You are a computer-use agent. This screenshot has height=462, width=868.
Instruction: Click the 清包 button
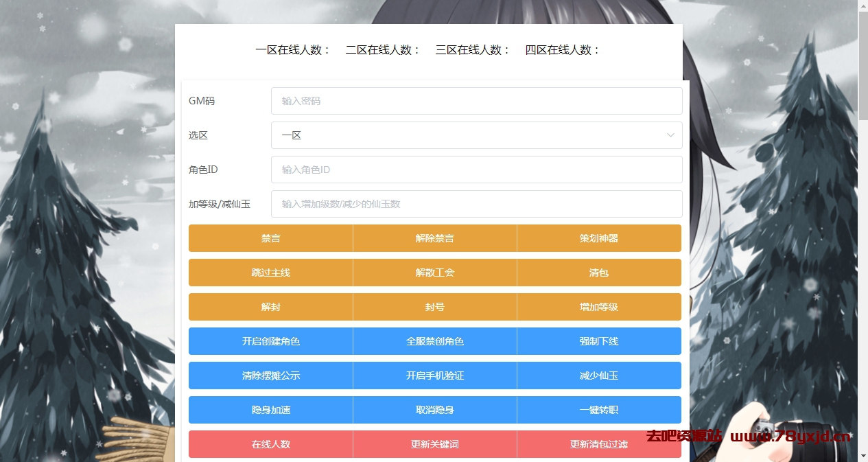pos(599,273)
